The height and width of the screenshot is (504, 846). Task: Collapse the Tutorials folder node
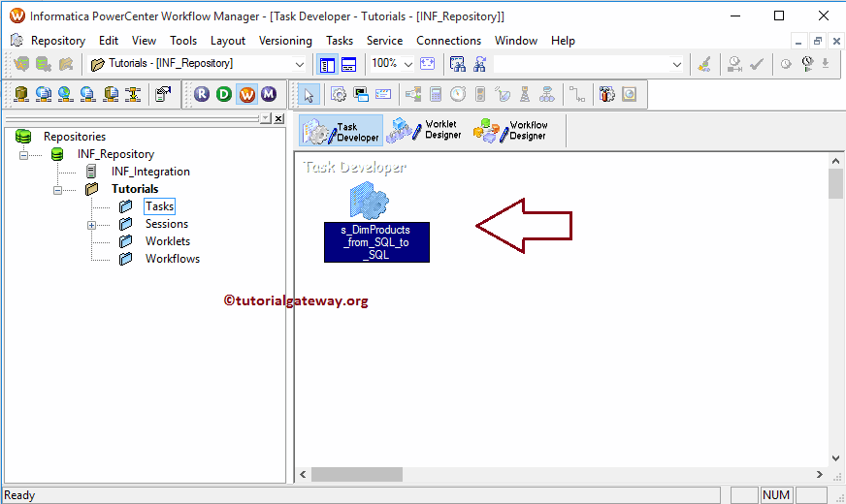point(58,190)
